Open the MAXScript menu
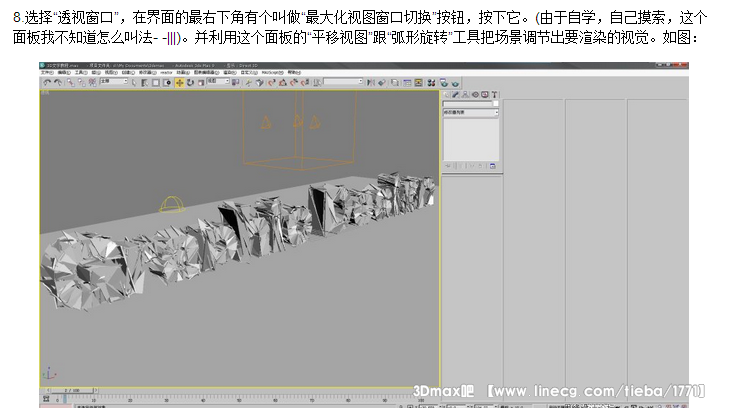The height and width of the screenshot is (408, 734). point(273,73)
